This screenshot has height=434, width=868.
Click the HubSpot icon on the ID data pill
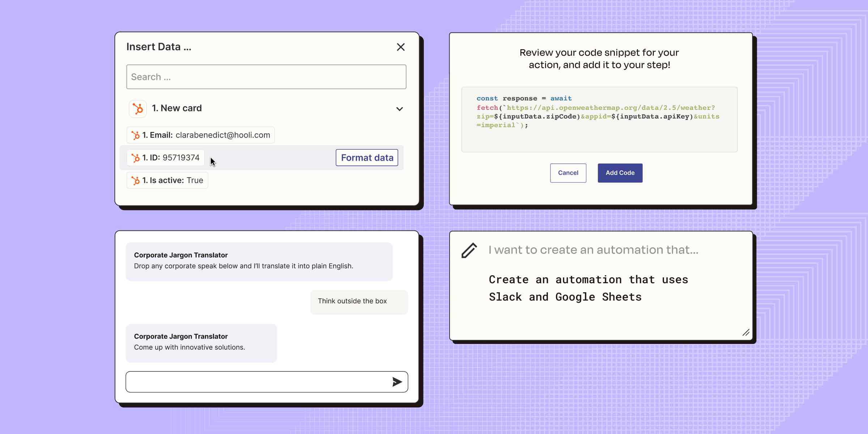tap(136, 158)
